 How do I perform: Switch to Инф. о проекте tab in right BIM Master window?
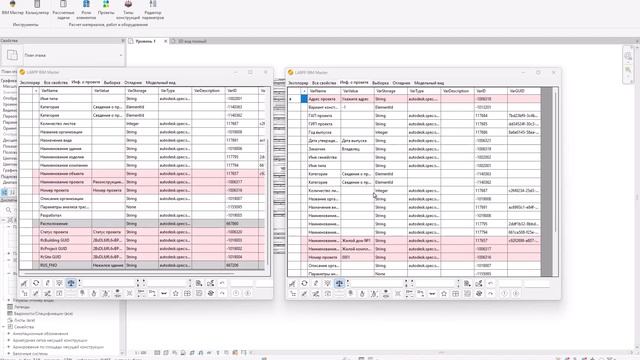[x=354, y=82]
